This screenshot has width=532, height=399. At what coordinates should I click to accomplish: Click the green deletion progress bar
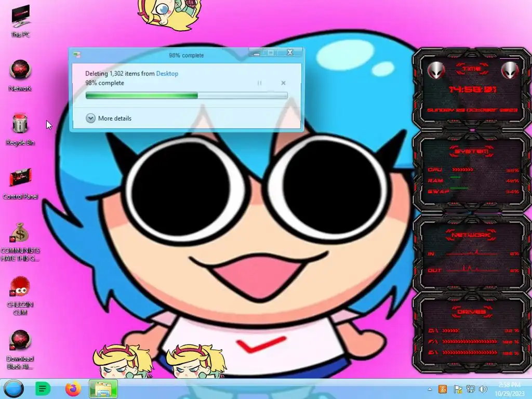click(x=187, y=96)
